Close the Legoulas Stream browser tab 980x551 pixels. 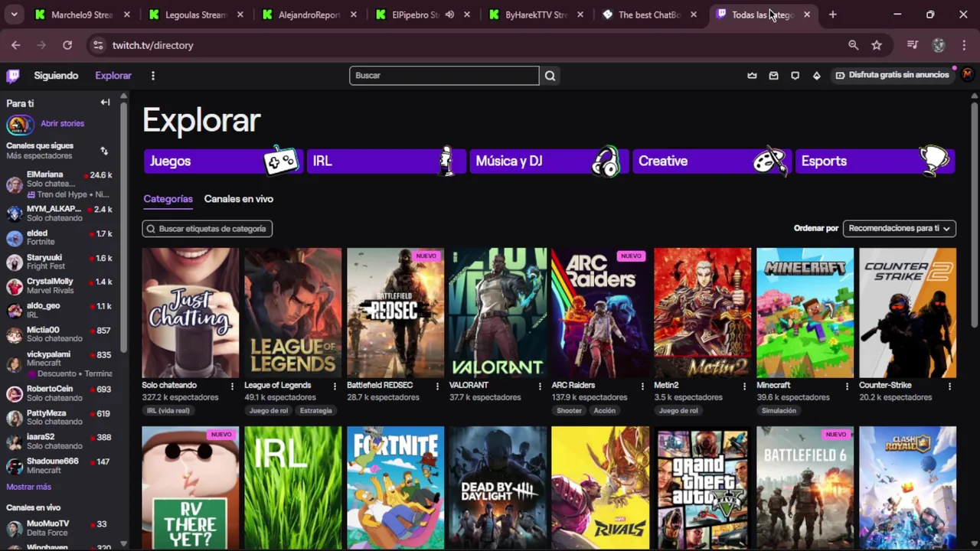pyautogui.click(x=240, y=15)
